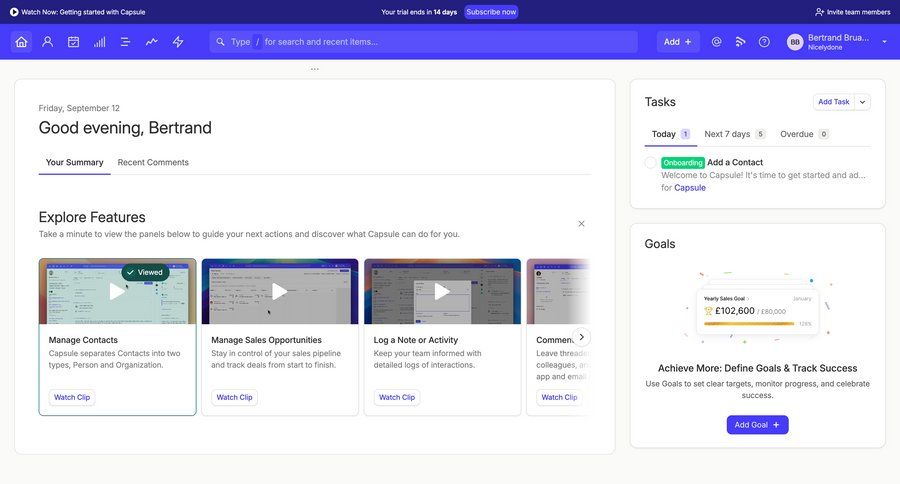This screenshot has height=484, width=900.
Task: Open the Calendar and tasks icon
Action: click(73, 42)
